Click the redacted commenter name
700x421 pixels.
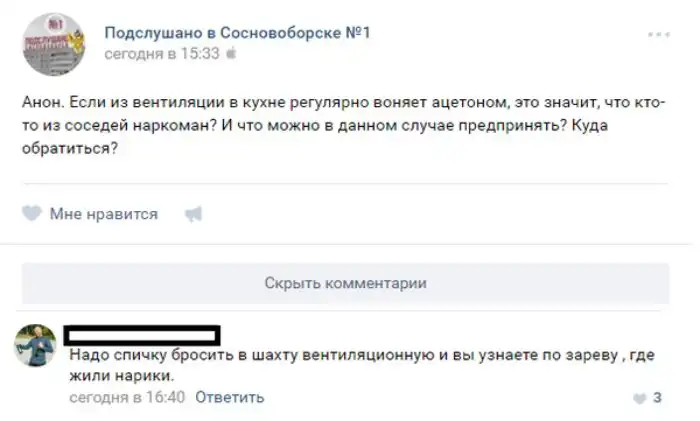141,335
